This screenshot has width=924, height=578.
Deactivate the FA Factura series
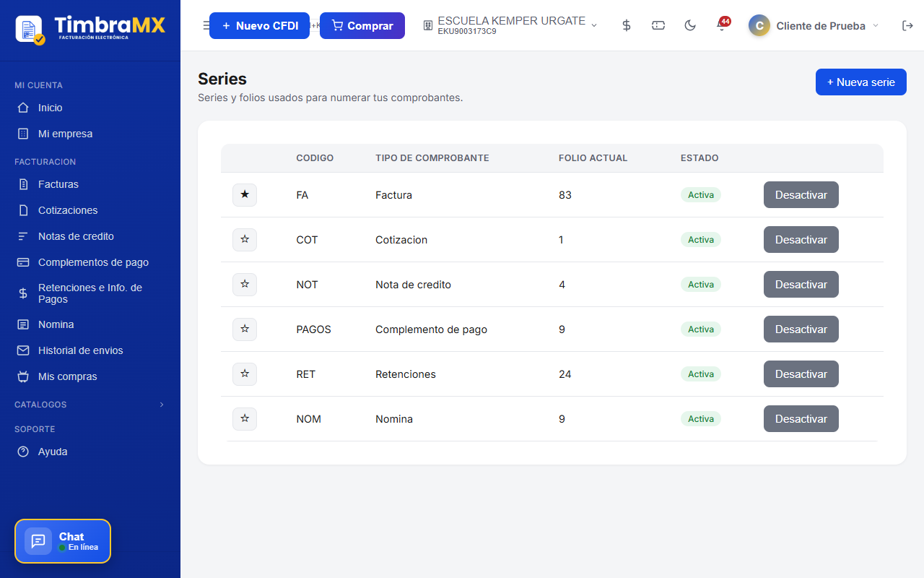click(x=801, y=195)
